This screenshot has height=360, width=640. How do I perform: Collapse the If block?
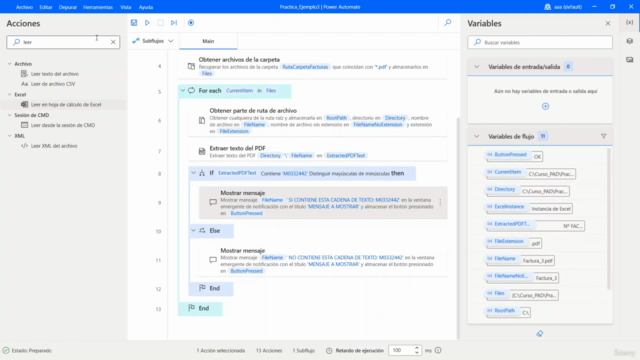click(x=193, y=173)
